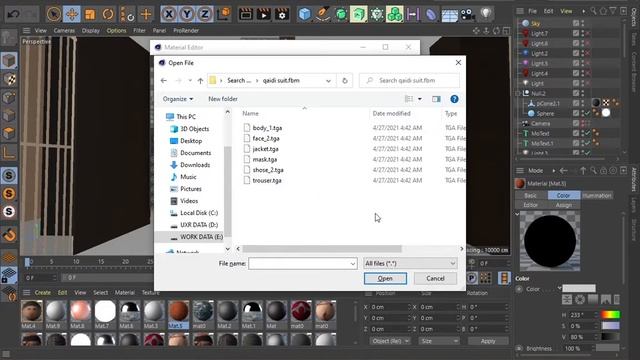Click Render View clapperboard icon

coord(246,14)
